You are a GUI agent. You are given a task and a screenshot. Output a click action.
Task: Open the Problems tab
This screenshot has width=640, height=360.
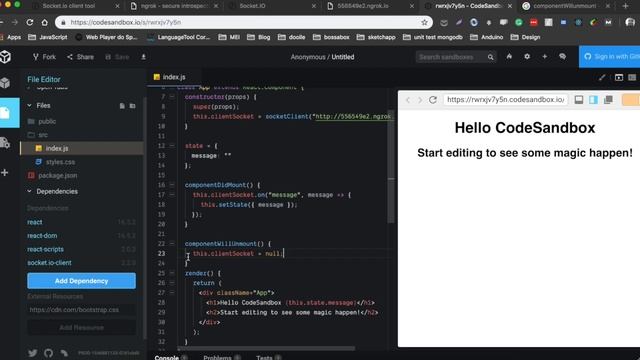(222, 357)
